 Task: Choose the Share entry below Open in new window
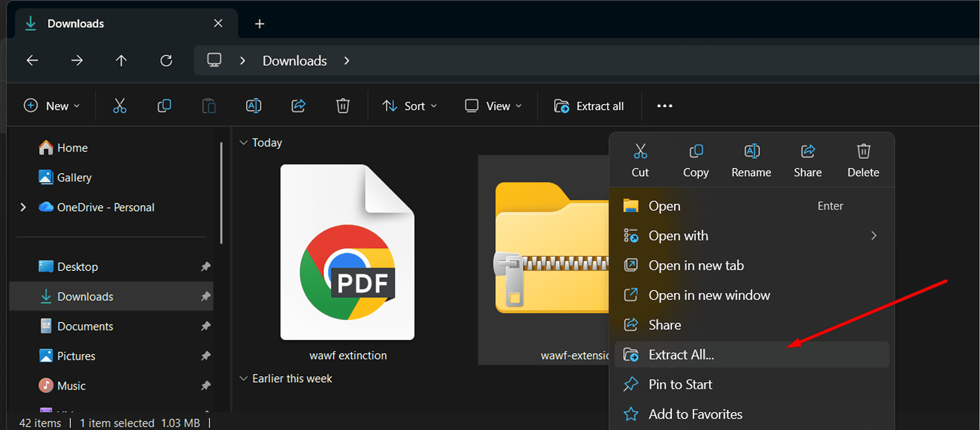(751, 325)
